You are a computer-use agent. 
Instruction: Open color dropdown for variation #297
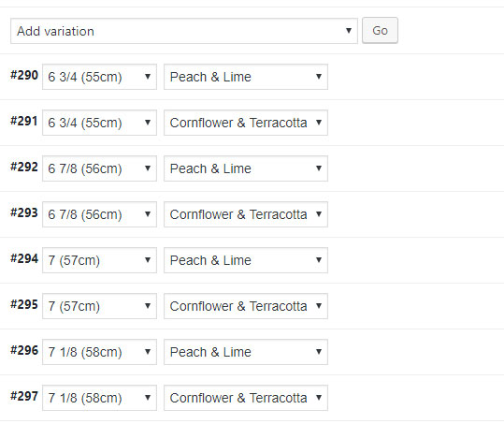click(246, 398)
